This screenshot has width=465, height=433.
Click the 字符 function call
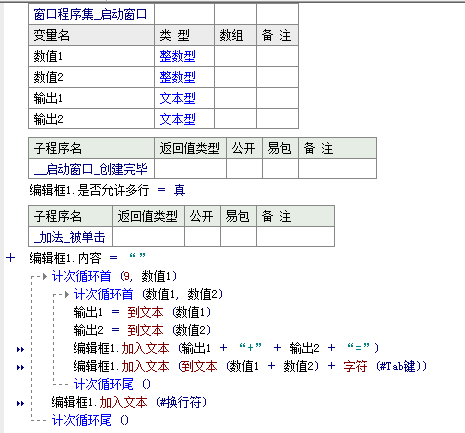click(355, 366)
